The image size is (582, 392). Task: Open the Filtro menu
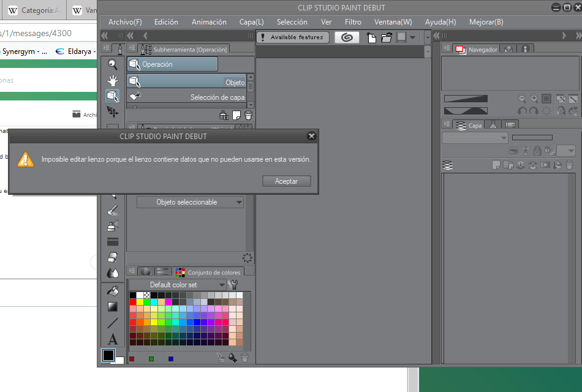353,21
